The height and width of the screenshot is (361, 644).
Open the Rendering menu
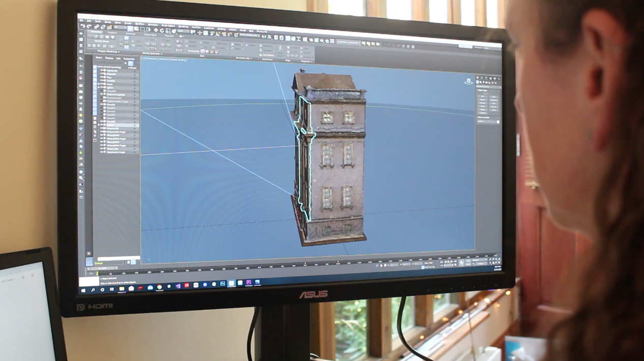(x=183, y=26)
